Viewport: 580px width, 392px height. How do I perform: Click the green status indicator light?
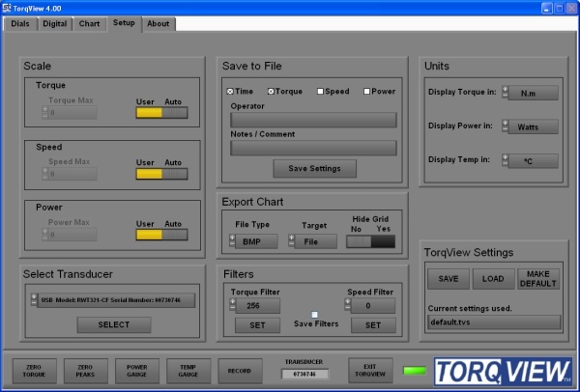point(416,371)
